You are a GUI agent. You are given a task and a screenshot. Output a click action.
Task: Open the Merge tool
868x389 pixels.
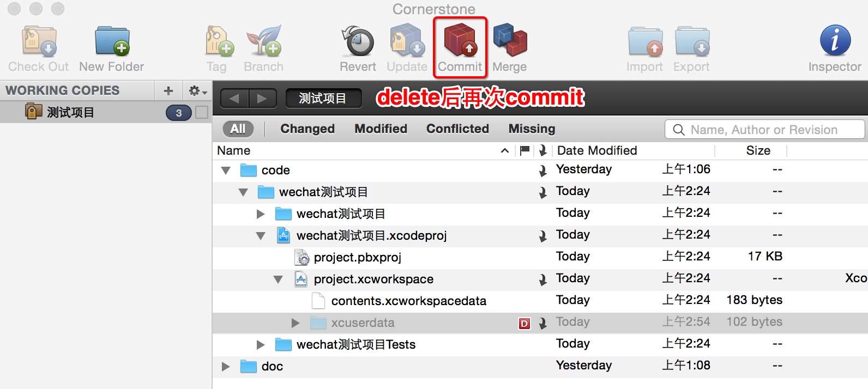pos(510,41)
